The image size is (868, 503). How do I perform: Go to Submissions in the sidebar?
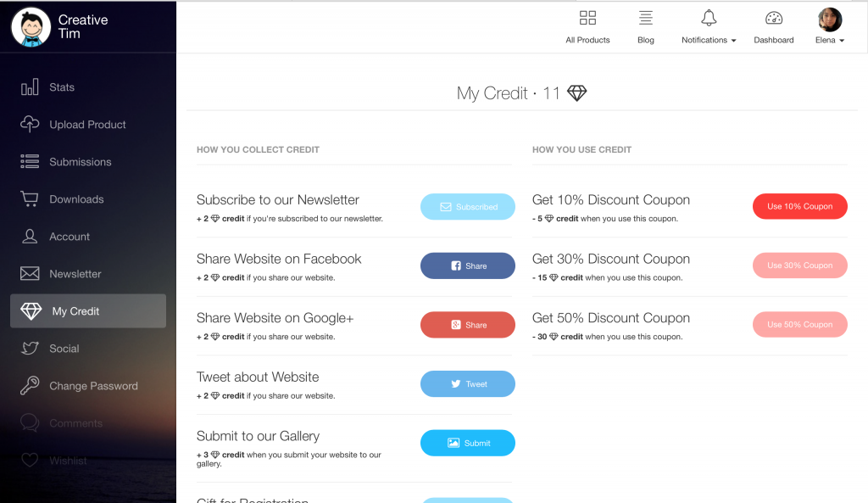[80, 162]
